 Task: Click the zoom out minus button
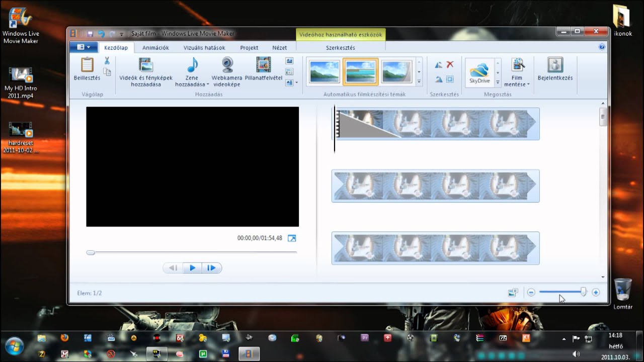(531, 293)
